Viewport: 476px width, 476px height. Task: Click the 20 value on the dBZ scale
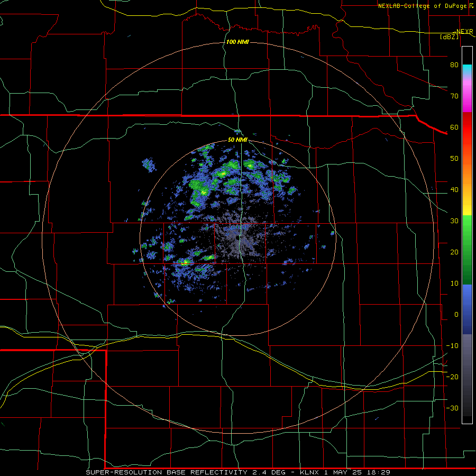click(x=454, y=252)
